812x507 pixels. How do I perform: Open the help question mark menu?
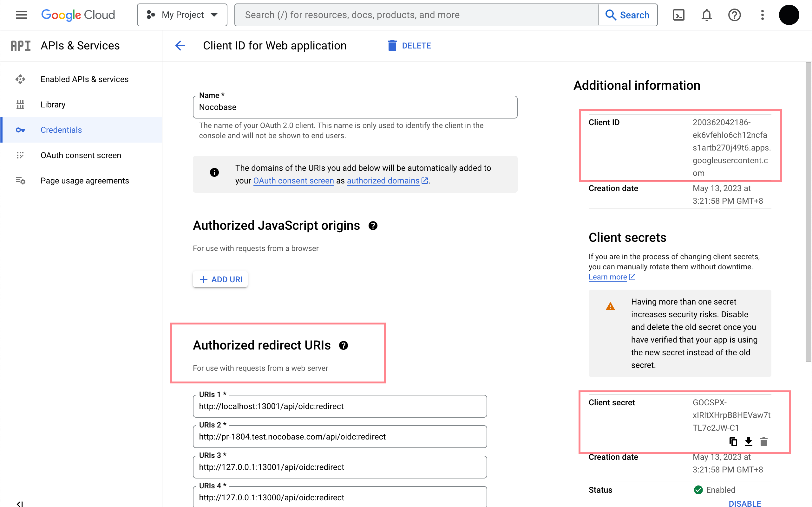point(734,15)
